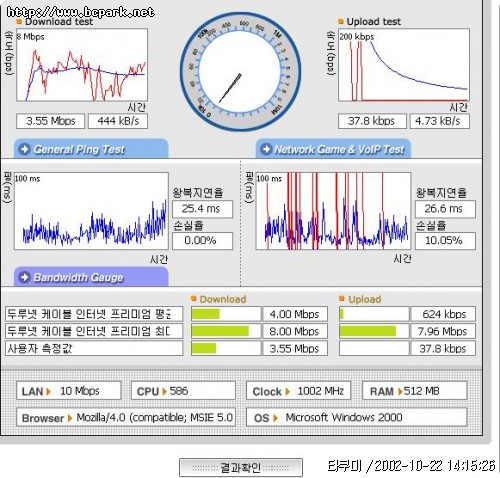Screen dimensions: 500x478
Task: Click the first 두루넷 케이블 인터넷 프리미엄 row
Action: (x=94, y=314)
